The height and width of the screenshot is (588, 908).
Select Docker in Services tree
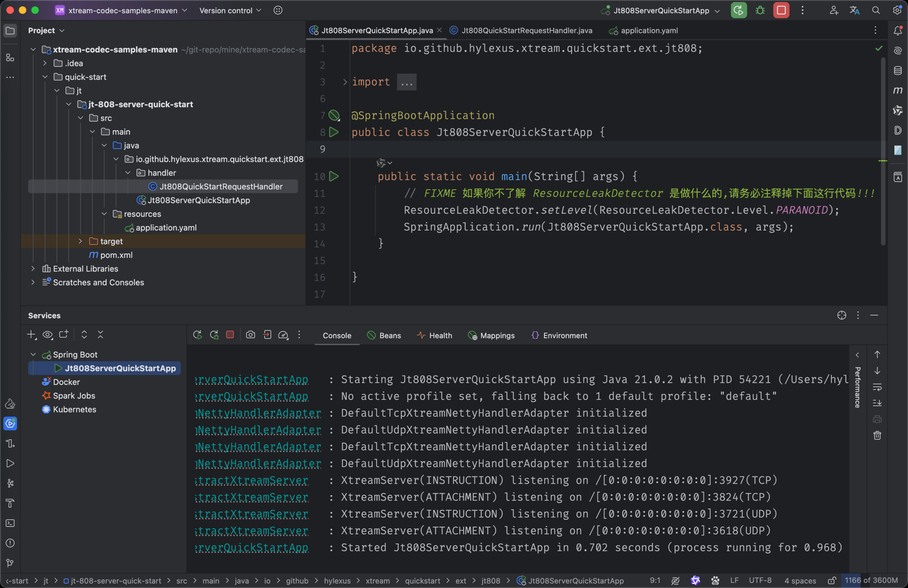pyautogui.click(x=66, y=382)
